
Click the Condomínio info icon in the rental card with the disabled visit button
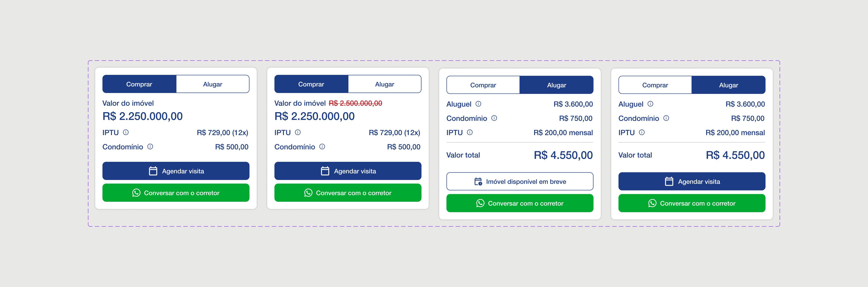(x=494, y=118)
